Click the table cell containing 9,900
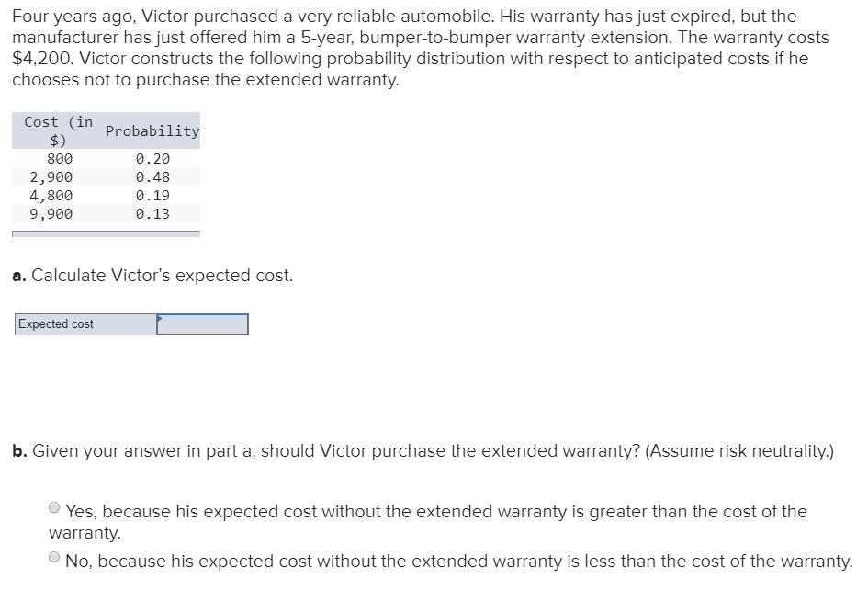Viewport: 868px width, 590px height. click(x=52, y=213)
